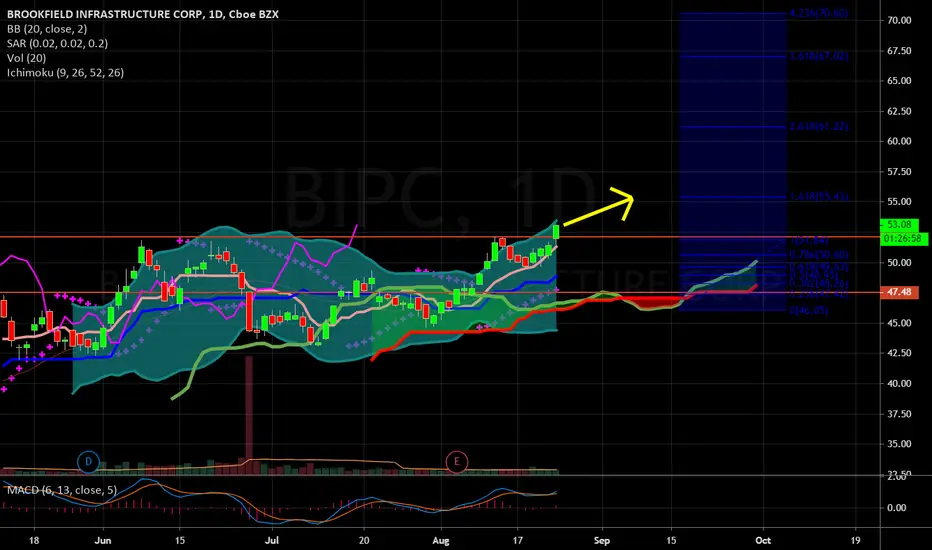Click the 62.50 price axis label
This screenshot has width=932, height=550.
tap(899, 111)
